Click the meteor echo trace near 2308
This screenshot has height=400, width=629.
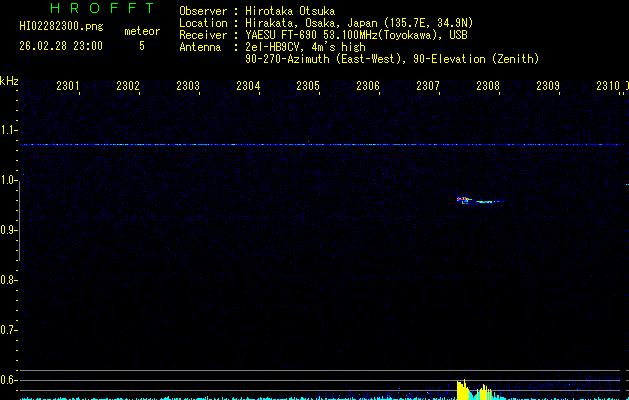coord(477,201)
